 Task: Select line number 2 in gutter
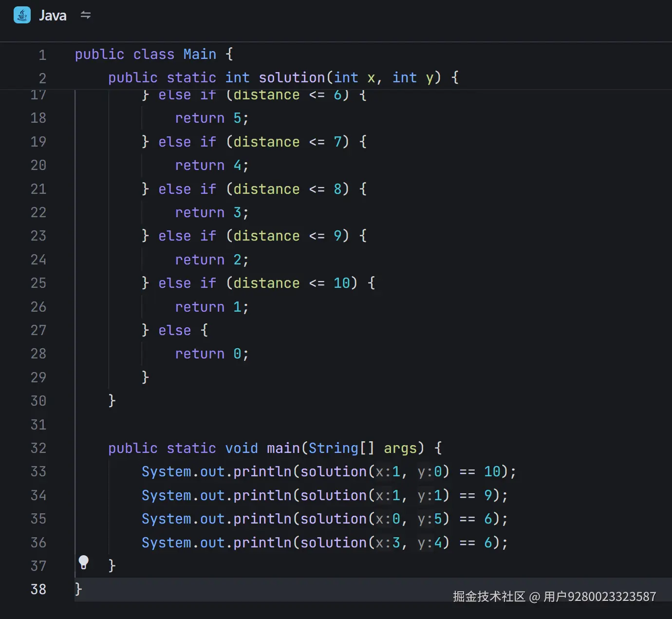(42, 78)
